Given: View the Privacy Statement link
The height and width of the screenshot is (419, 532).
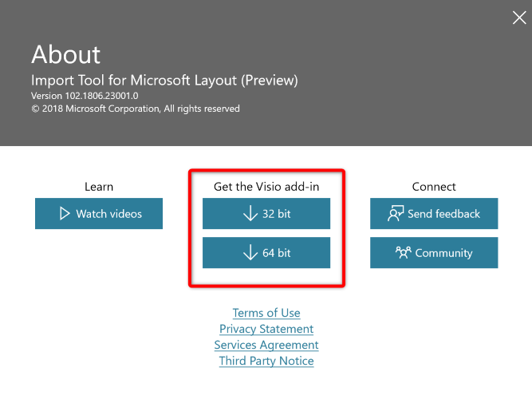Looking at the screenshot, I should pyautogui.click(x=266, y=329).
